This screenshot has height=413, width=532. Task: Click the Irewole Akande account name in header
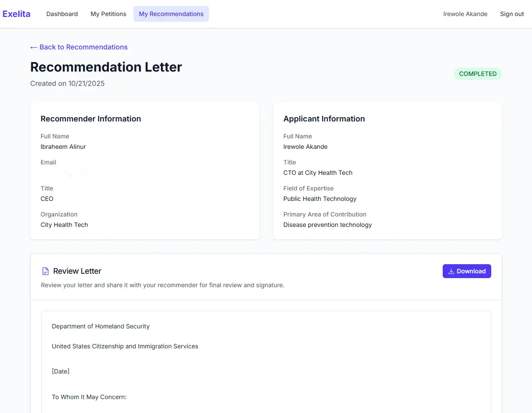click(465, 14)
